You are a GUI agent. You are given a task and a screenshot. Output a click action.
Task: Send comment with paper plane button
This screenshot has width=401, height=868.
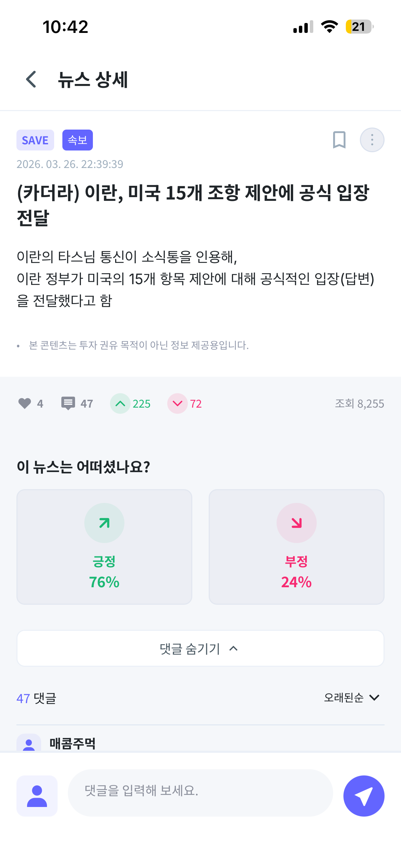click(x=364, y=796)
